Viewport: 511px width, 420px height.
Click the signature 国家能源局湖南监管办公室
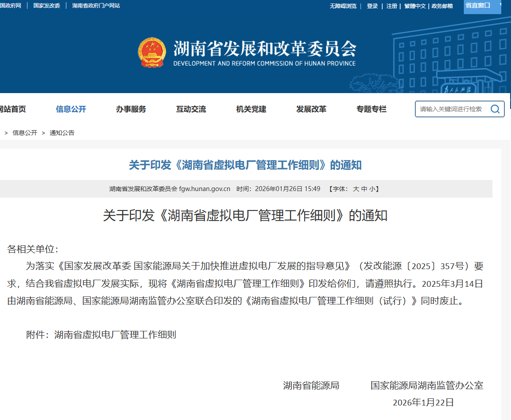click(427, 386)
